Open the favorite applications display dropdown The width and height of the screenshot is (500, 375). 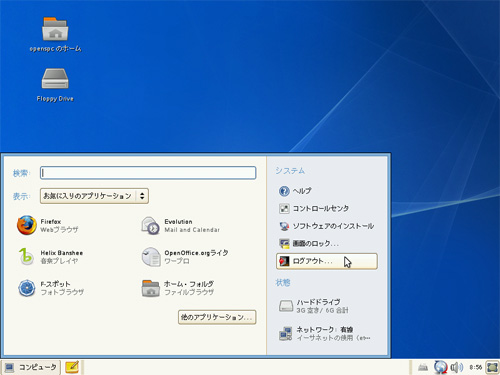(94, 196)
